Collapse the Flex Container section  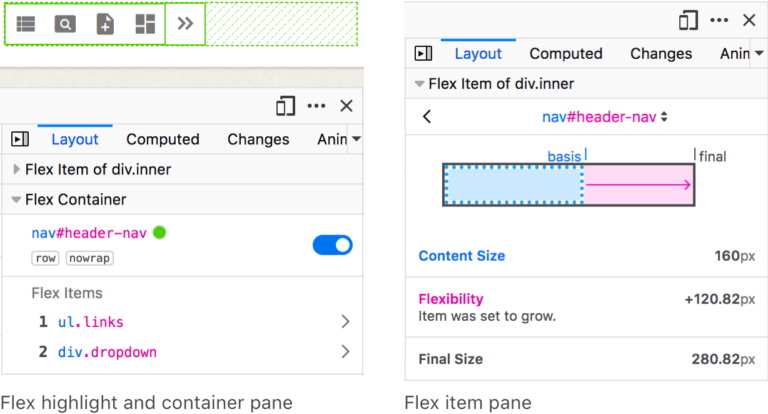pos(17,200)
